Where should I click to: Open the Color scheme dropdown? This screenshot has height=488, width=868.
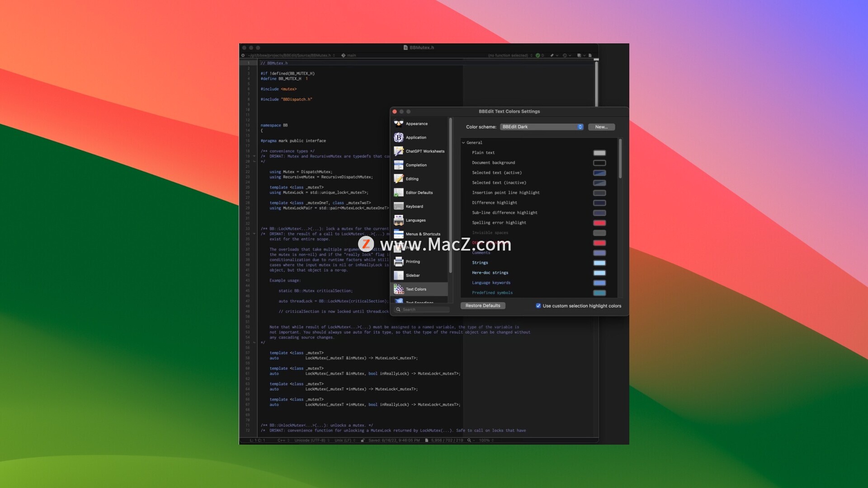point(542,127)
